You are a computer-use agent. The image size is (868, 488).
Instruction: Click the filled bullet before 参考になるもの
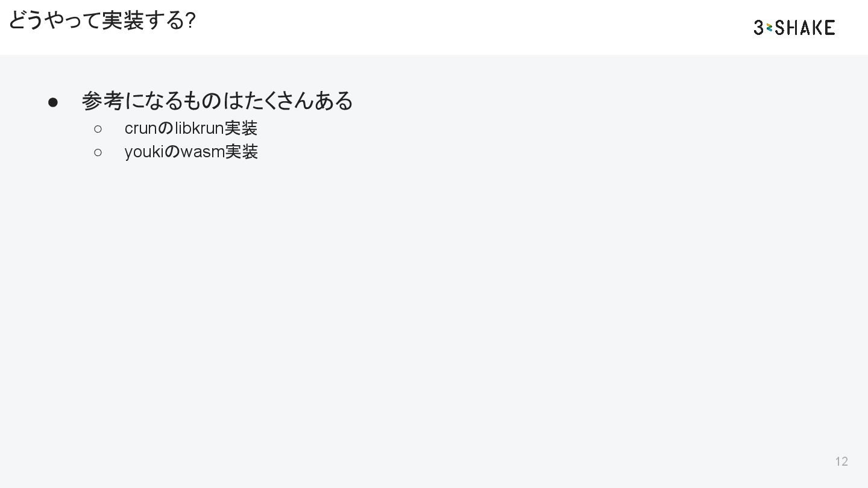tap(52, 102)
